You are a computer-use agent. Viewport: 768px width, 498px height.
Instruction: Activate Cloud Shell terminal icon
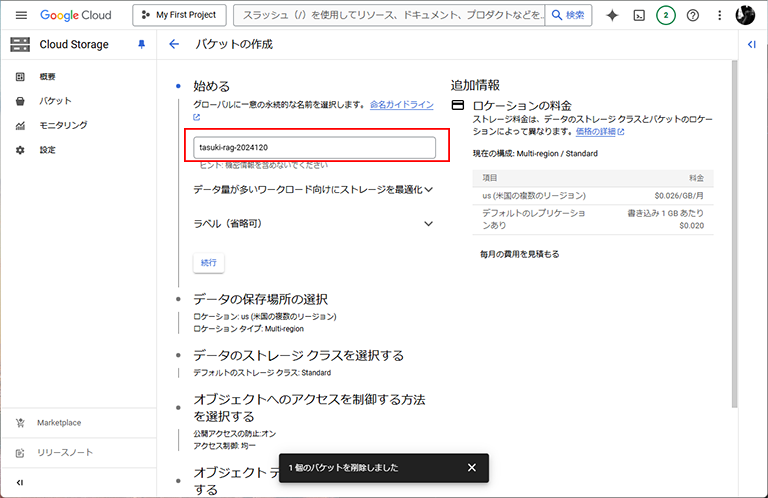pyautogui.click(x=639, y=15)
